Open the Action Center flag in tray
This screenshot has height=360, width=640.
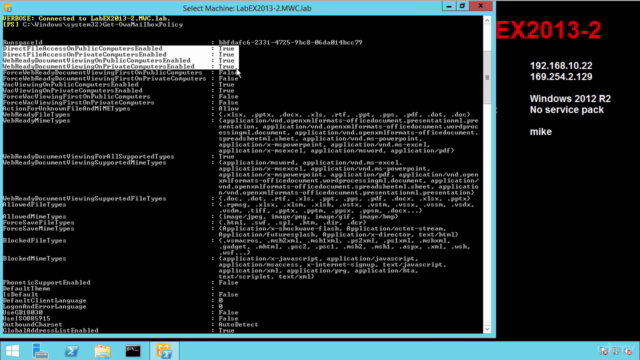pyautogui.click(x=604, y=351)
